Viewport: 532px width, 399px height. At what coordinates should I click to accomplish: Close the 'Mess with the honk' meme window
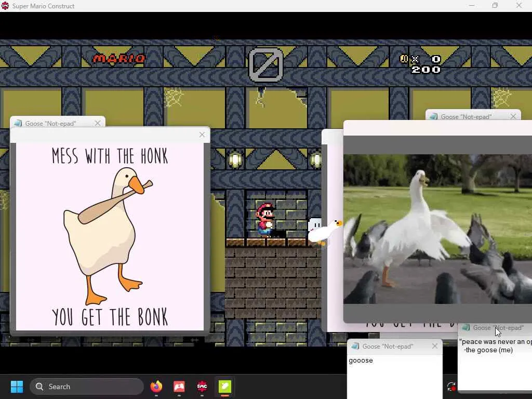coord(202,135)
